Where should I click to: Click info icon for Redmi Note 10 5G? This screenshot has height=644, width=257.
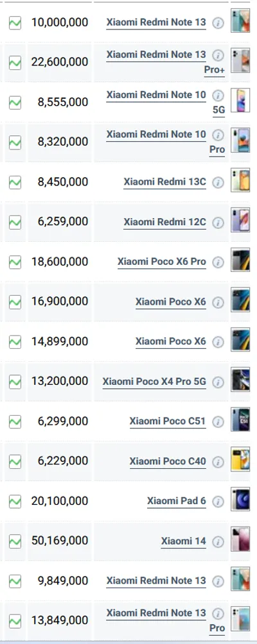218,96
